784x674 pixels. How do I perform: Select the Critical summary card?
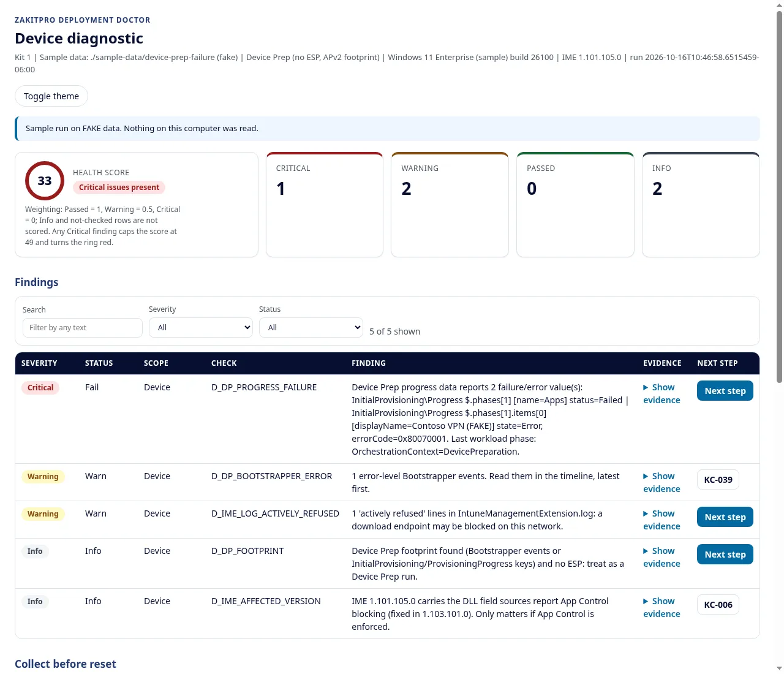coord(325,205)
